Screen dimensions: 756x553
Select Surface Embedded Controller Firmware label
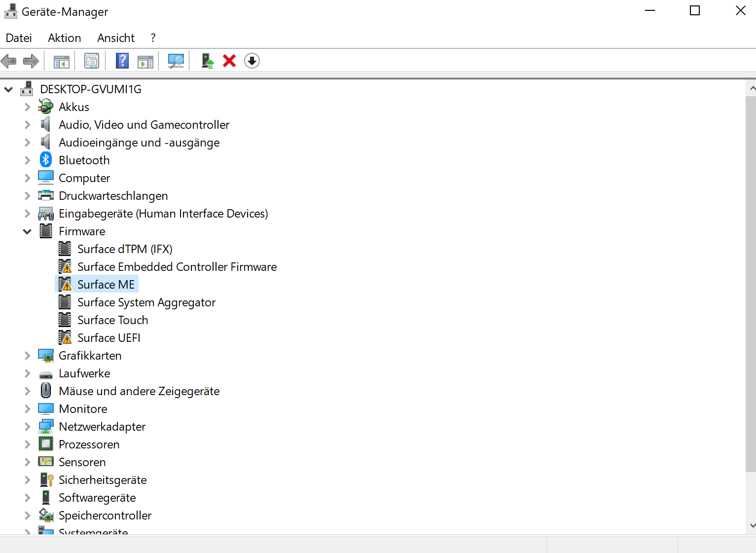(177, 266)
